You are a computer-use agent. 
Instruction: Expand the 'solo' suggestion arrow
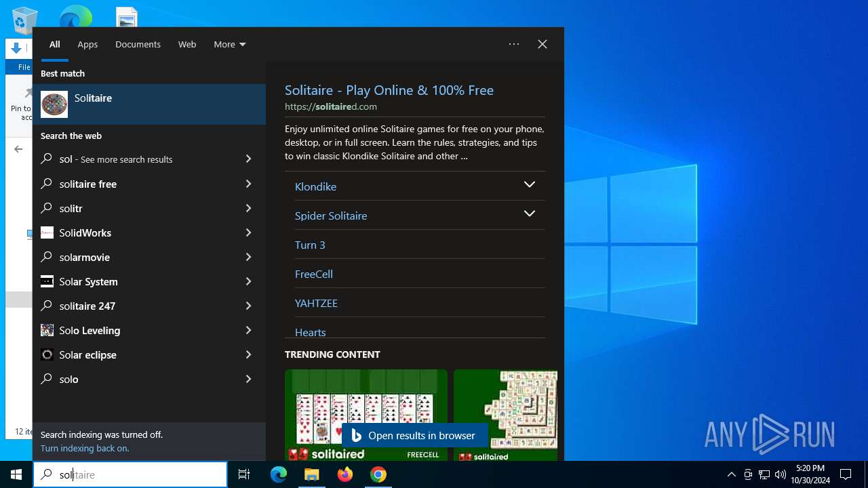pyautogui.click(x=248, y=379)
